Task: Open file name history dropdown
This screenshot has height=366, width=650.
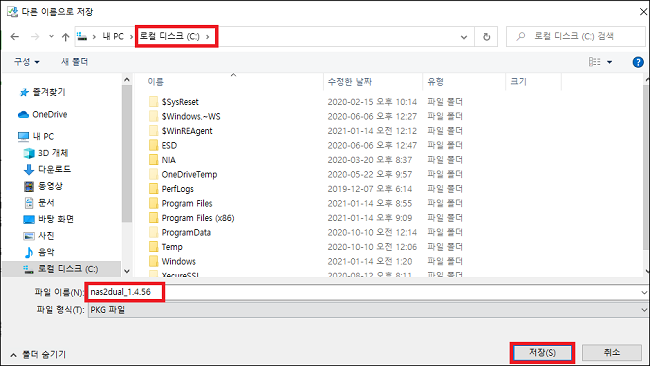Action: (644, 293)
